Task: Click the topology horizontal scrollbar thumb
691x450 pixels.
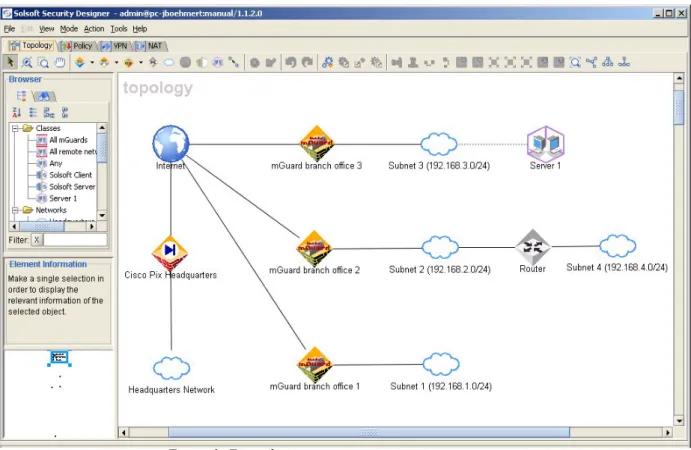Action: (x=369, y=432)
